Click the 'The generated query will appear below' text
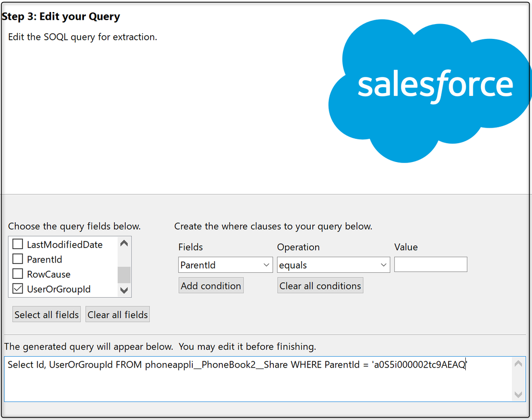This screenshot has height=420, width=532. 160,346
